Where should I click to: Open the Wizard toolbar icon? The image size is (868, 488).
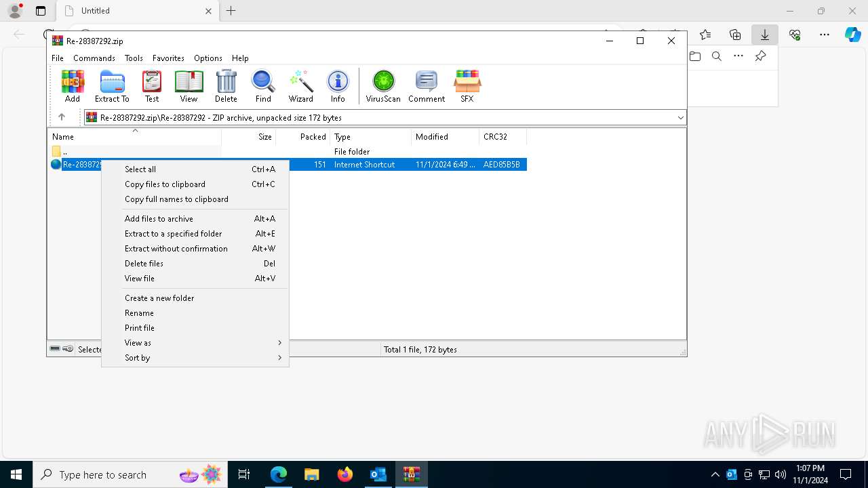[x=301, y=86]
